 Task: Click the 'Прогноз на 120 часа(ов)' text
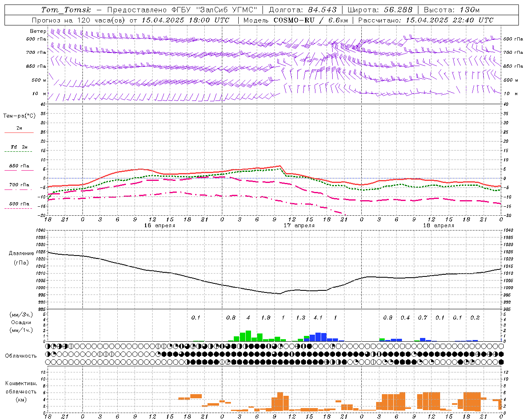(x=79, y=20)
